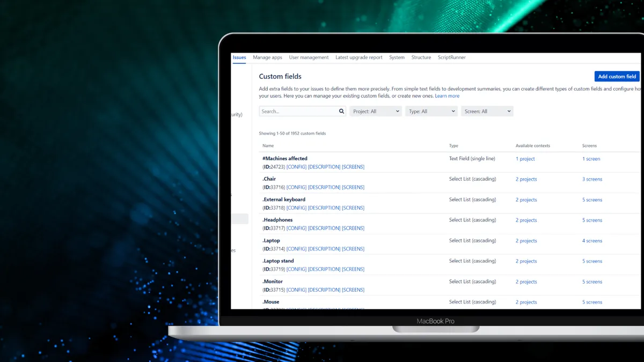Open 2 projects link for .Monitor
The height and width of the screenshot is (362, 644).
(x=526, y=282)
